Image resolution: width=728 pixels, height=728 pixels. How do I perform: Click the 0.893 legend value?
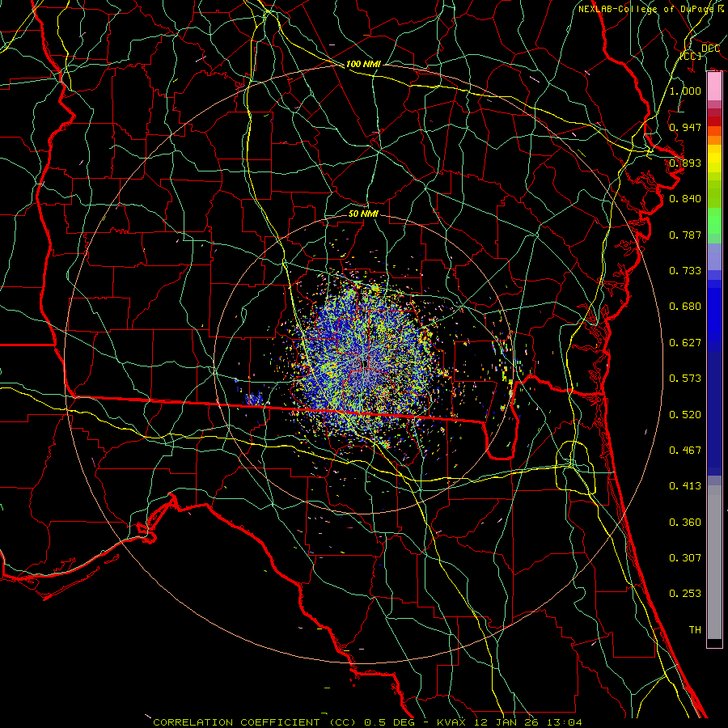click(x=685, y=163)
